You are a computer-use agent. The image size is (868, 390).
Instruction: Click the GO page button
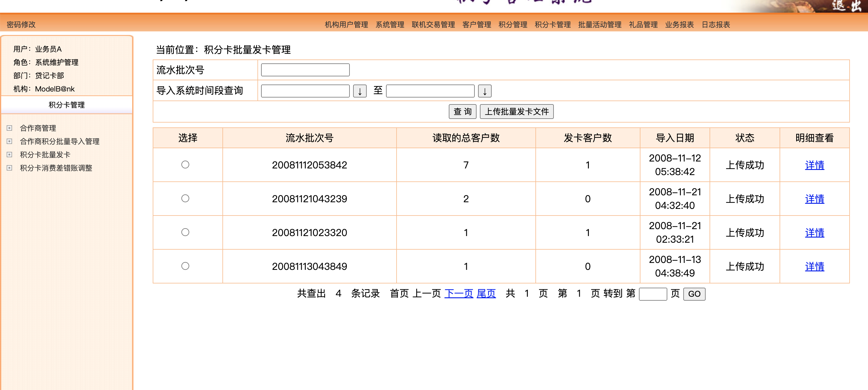(x=694, y=294)
